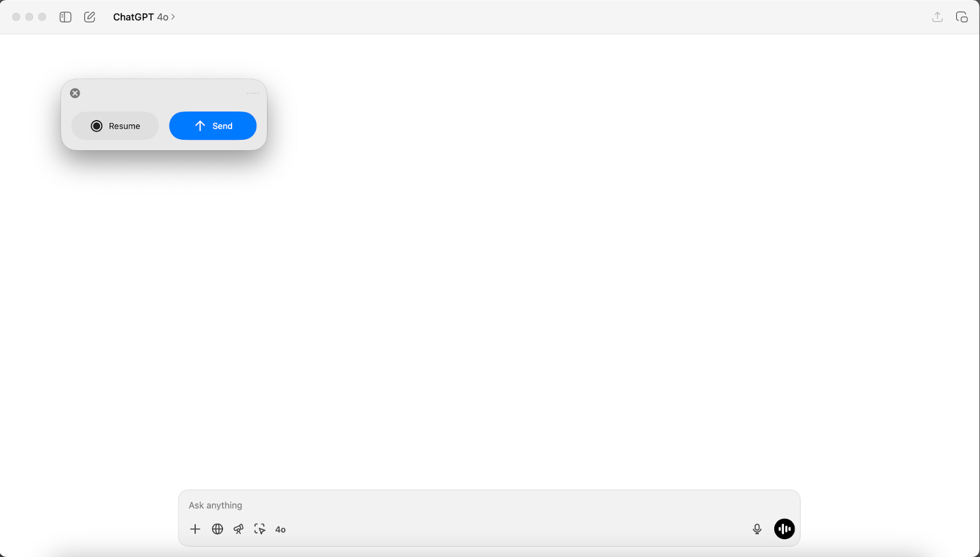Open a new chat with the compose icon
This screenshot has height=557, width=980.
point(89,17)
